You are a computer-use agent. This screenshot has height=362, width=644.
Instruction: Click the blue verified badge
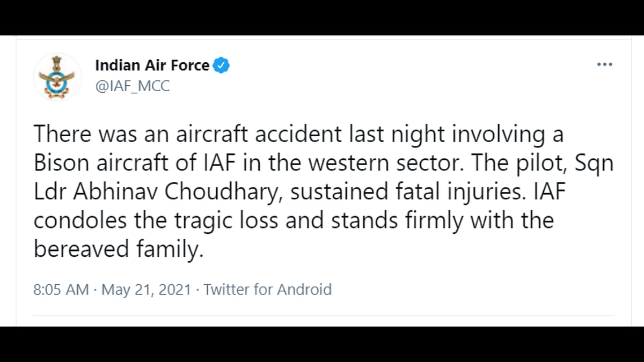pyautogui.click(x=222, y=65)
